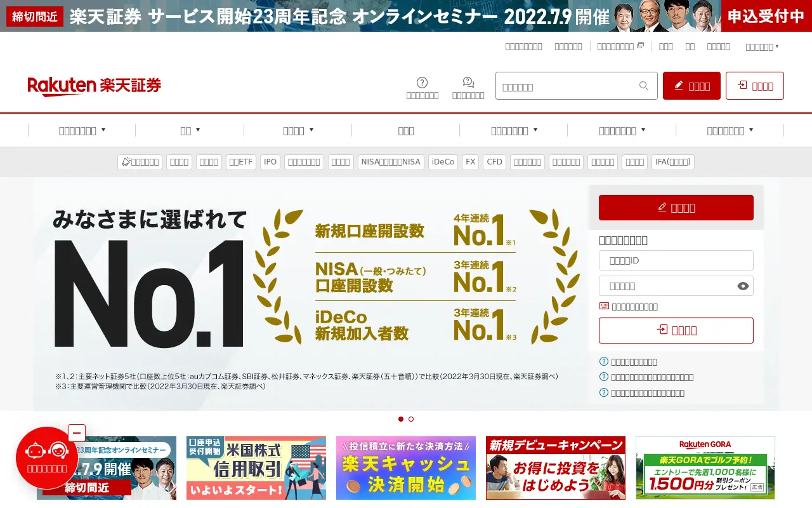Viewport: 812px width, 508px height.
Task: Click red pencil button in login panel
Action: (x=676, y=208)
